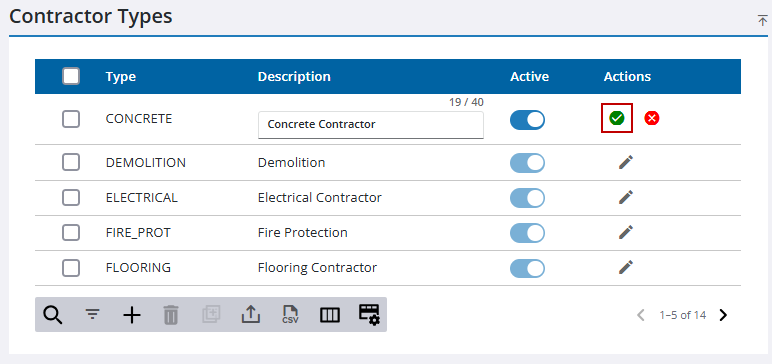Collapse the Contractor Types panel
This screenshot has width=772, height=364.
(x=763, y=21)
